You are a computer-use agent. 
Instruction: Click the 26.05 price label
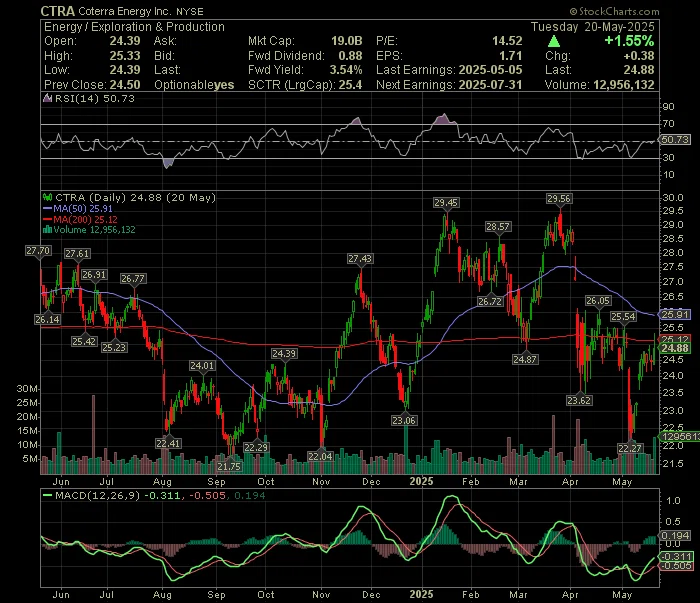(598, 301)
